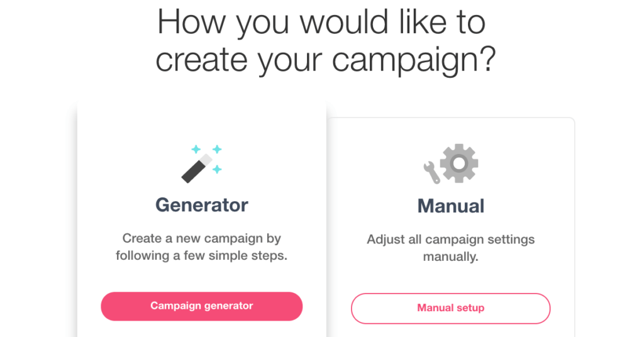Select the bold Manual card title
Image resolution: width=644 pixels, height=337 pixels.
click(451, 206)
